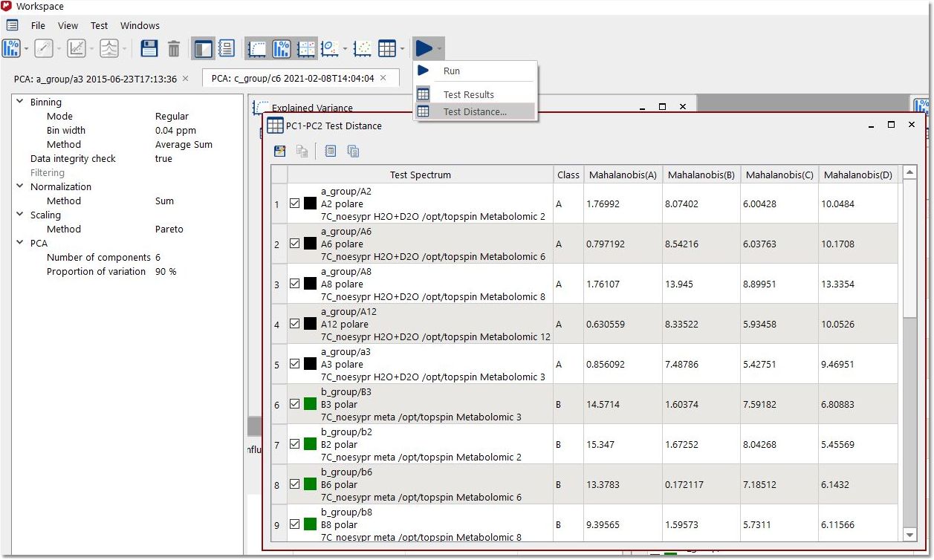This screenshot has width=934, height=560.
Task: Uncheck the b_group/b6 spectrum checkbox
Action: [x=295, y=484]
